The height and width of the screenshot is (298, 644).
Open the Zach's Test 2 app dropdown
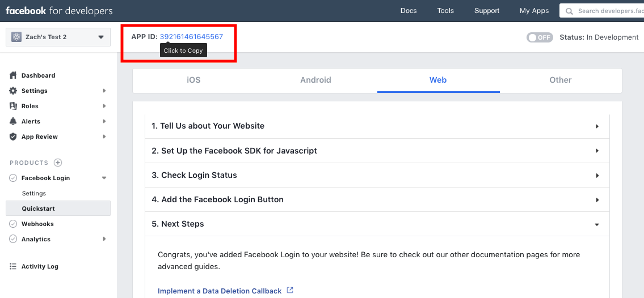(58, 37)
